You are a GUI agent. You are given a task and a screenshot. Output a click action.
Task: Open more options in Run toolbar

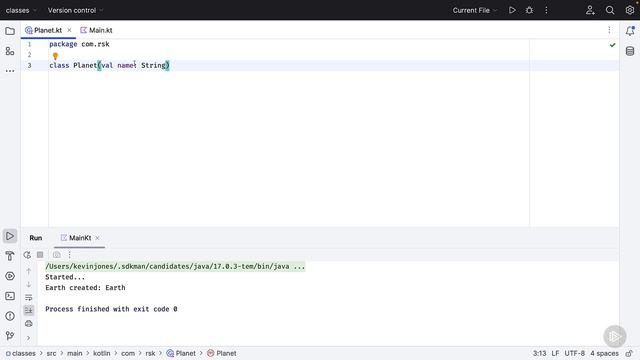click(x=70, y=255)
